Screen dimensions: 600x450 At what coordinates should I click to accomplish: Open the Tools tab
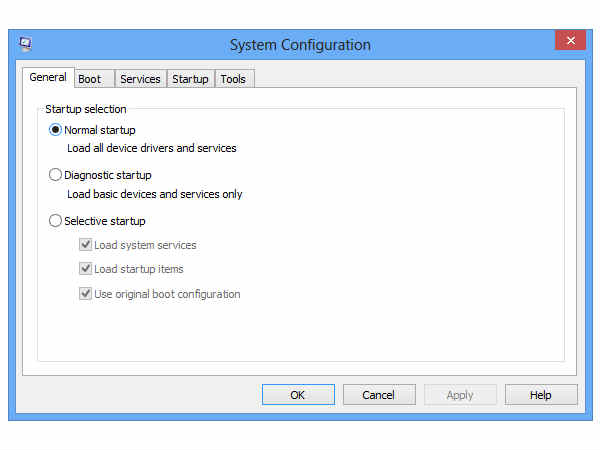(233, 79)
